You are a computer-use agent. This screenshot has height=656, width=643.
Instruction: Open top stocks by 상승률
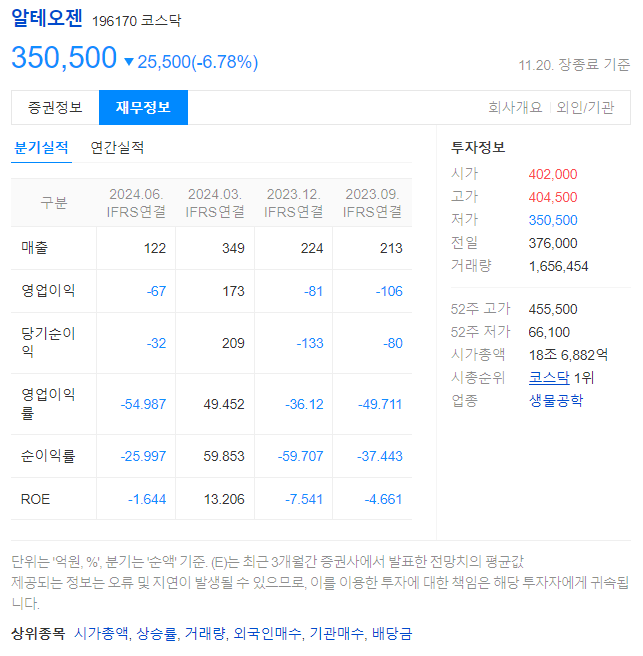pos(157,633)
